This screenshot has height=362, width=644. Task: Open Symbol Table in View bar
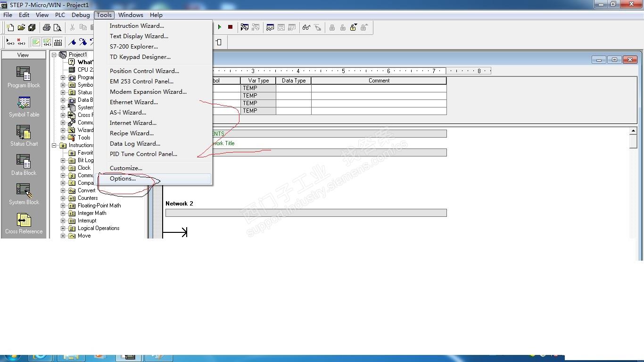[x=24, y=107]
